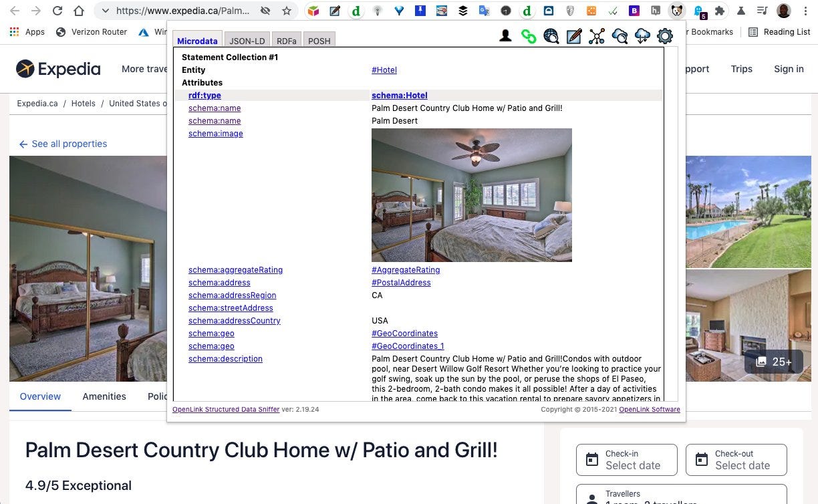Click crossed-eye tracking icon in address bar

click(265, 11)
